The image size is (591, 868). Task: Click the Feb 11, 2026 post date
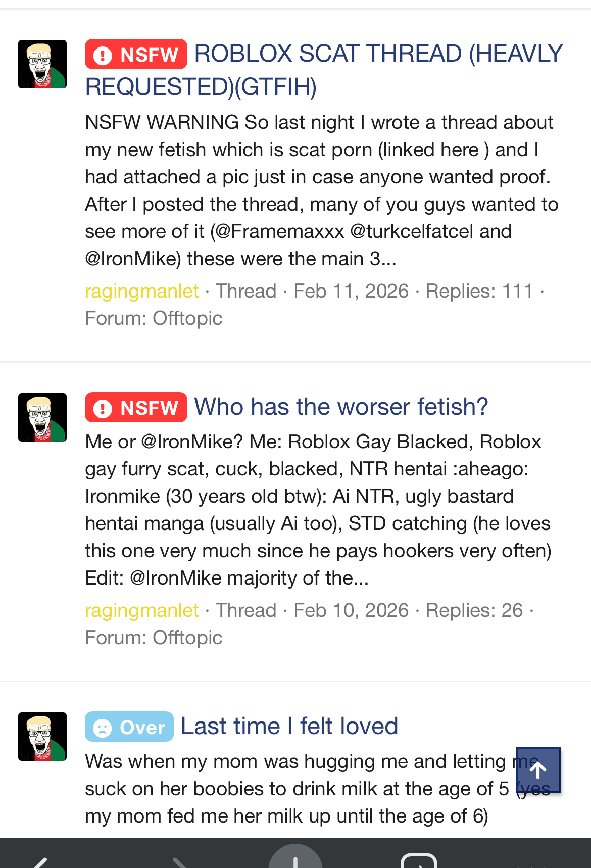click(x=351, y=291)
